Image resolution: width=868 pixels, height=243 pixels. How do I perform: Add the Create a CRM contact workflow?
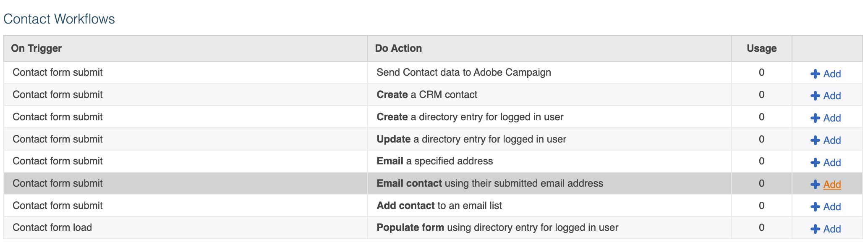click(x=832, y=96)
